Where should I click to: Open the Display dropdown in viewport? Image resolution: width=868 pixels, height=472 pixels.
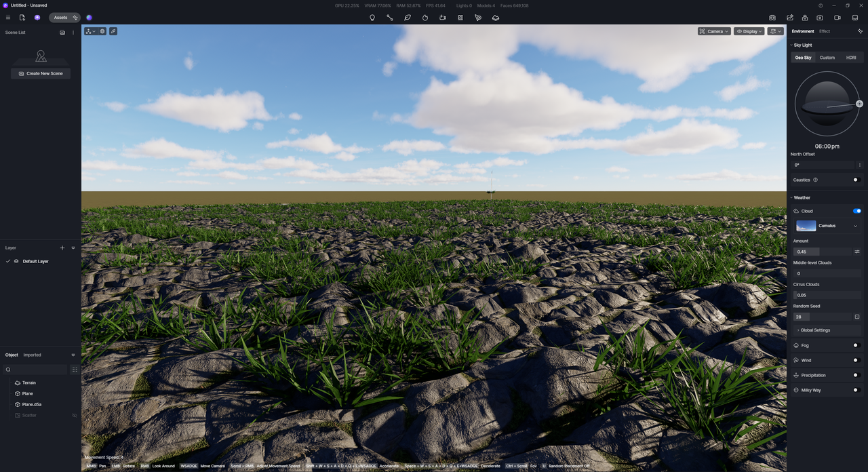(749, 31)
